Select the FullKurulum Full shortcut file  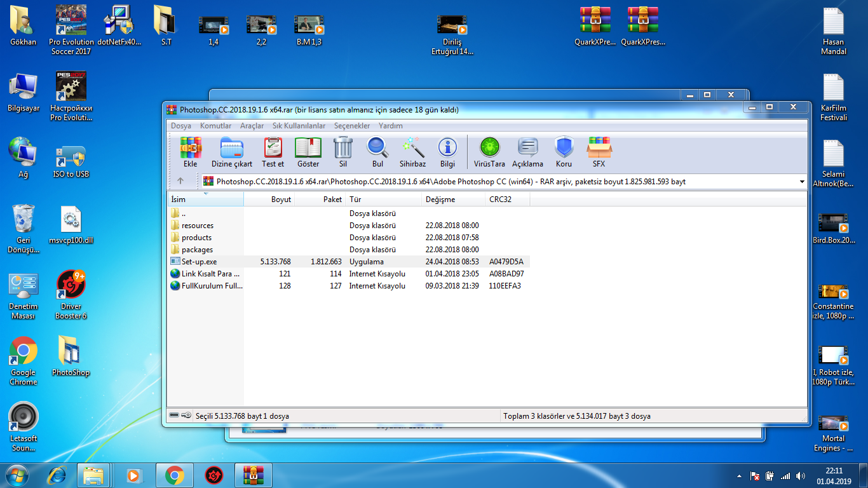[x=349, y=286]
